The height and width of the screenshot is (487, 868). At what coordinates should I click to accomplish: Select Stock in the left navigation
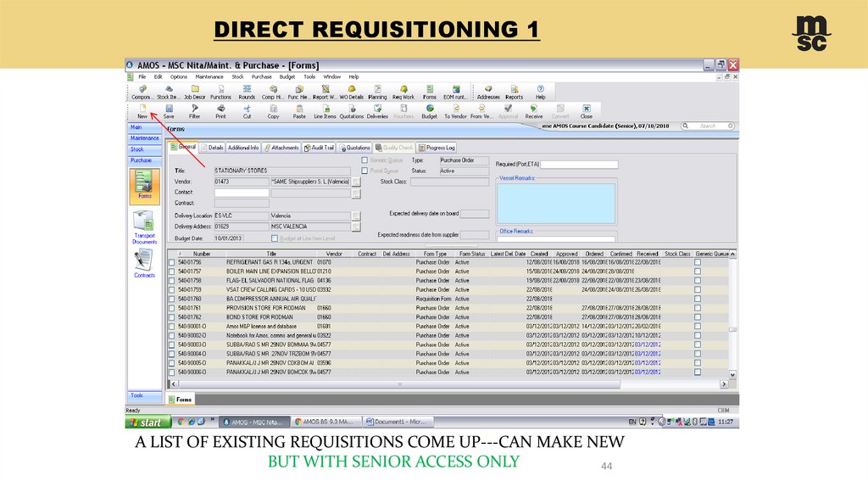click(x=144, y=149)
